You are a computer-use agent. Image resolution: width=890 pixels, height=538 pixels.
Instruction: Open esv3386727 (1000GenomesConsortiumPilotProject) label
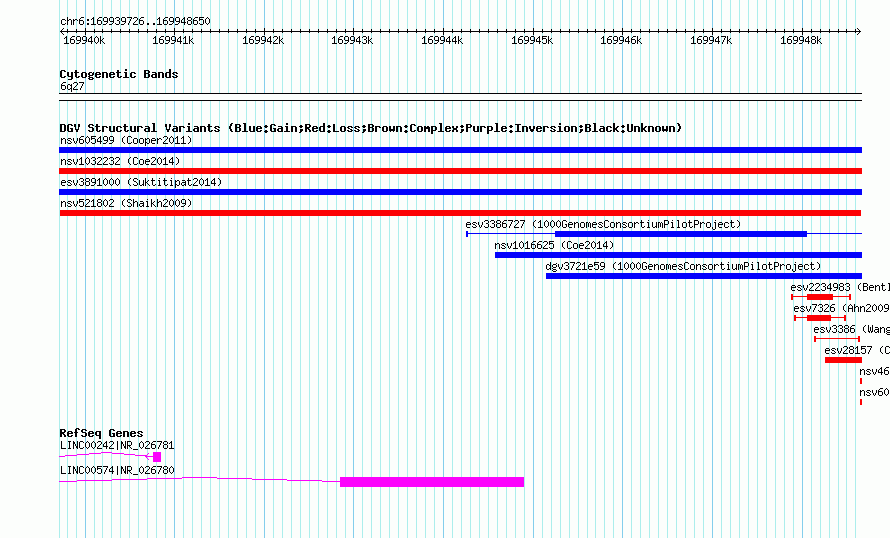coord(603,224)
